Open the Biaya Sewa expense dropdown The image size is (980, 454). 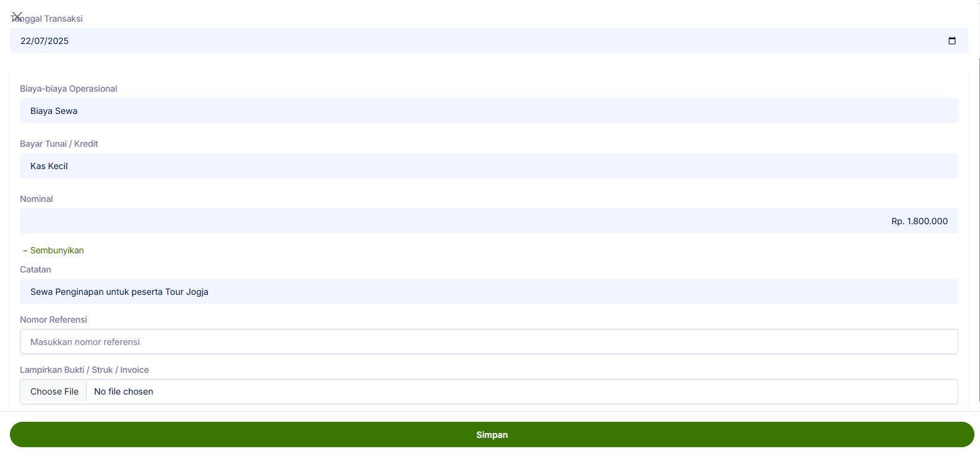[488, 111]
